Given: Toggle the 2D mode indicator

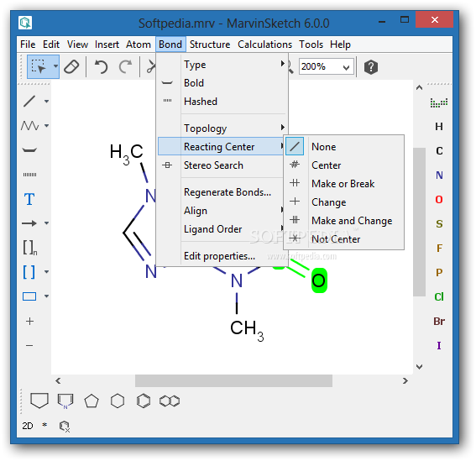Looking at the screenshot, I should click(x=28, y=426).
